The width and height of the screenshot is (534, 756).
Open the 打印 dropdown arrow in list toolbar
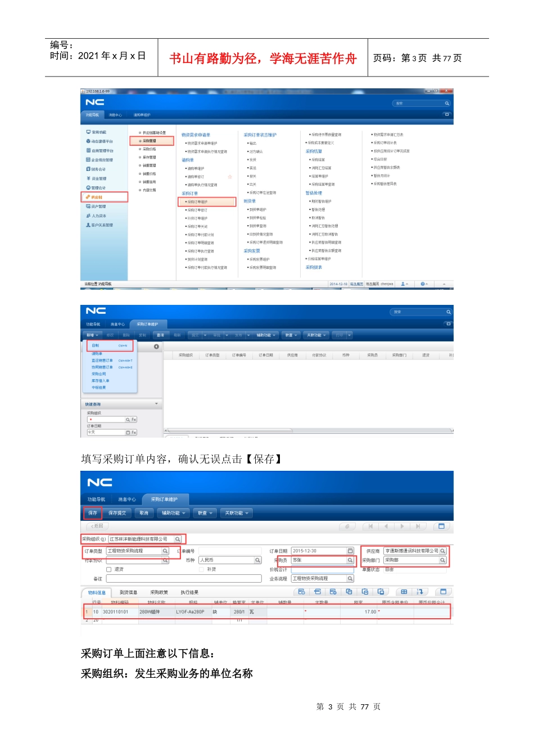pyautogui.click(x=350, y=335)
